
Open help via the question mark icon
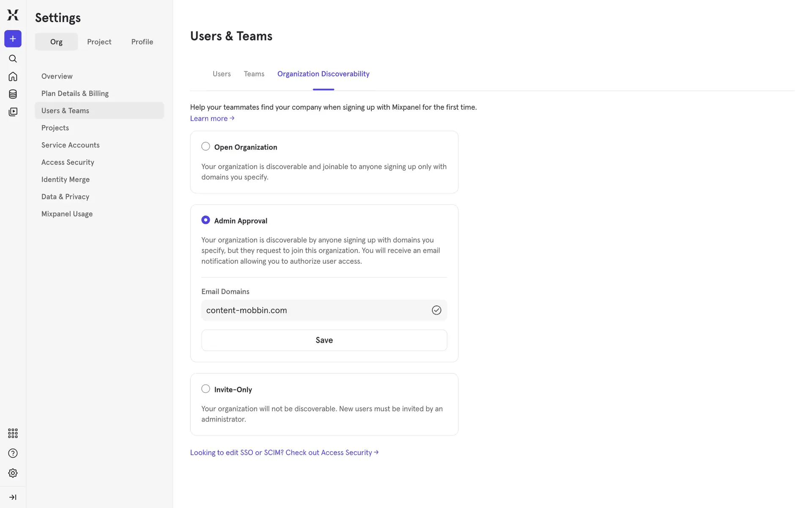[x=13, y=453]
